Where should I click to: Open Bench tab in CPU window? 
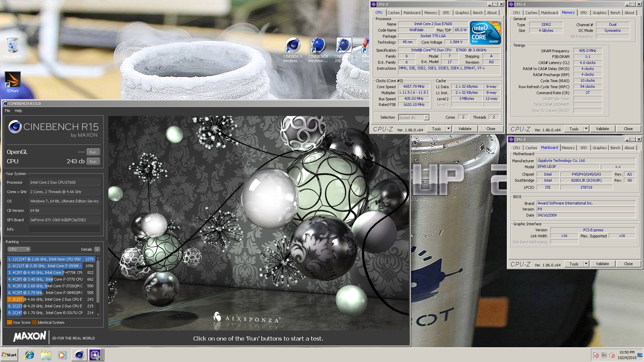click(x=478, y=13)
